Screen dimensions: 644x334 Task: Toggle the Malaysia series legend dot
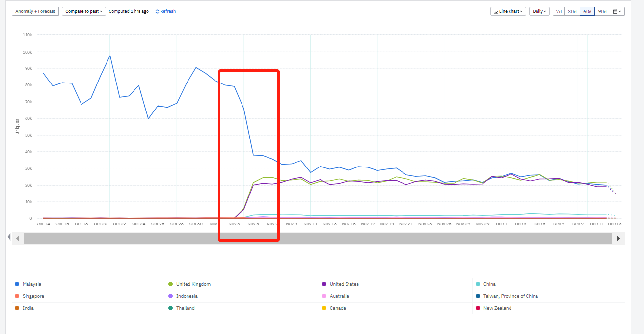point(17,284)
